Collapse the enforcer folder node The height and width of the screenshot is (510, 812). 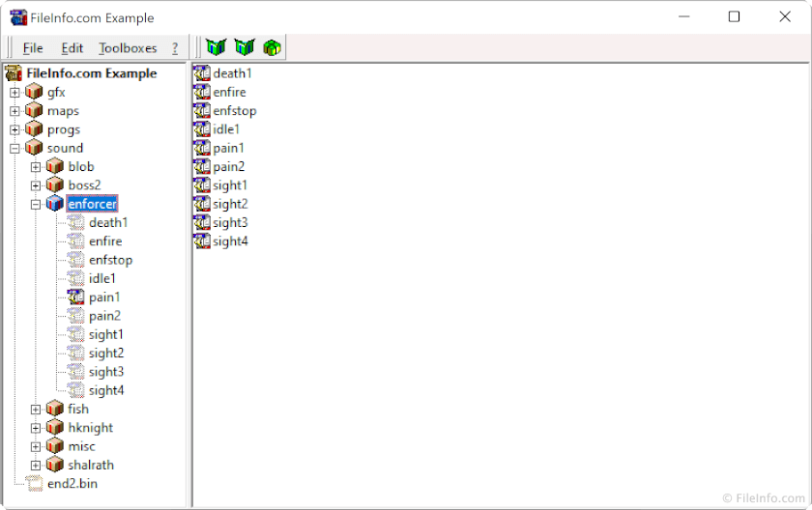pos(36,205)
